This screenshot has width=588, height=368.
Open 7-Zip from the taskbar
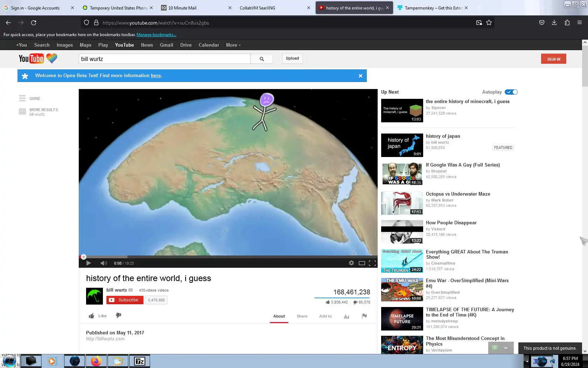pos(140,361)
